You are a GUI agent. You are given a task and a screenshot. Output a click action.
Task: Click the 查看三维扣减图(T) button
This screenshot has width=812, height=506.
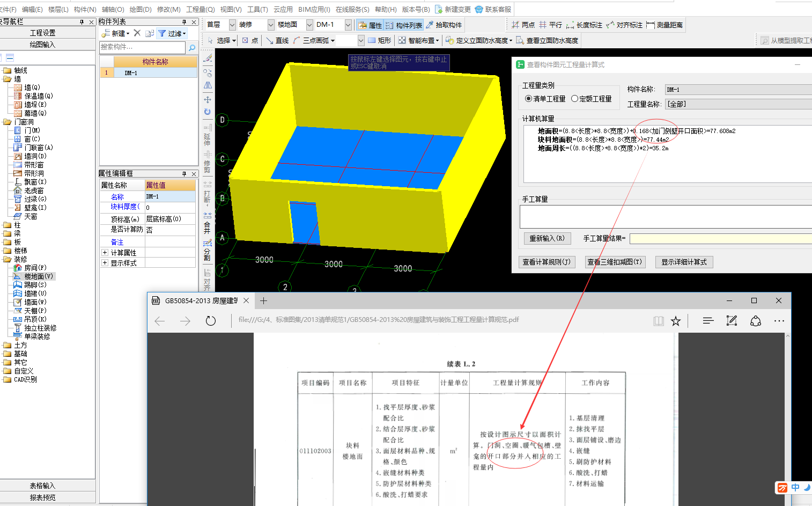pos(614,262)
